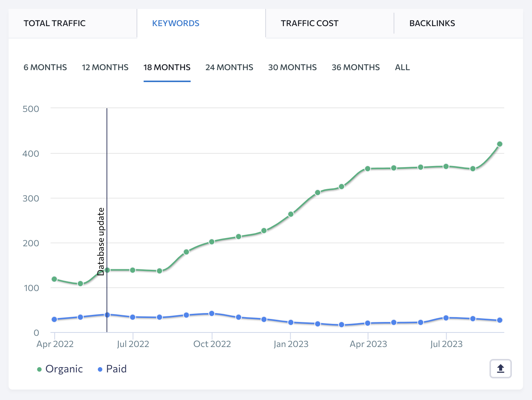Screen dimensions: 532x400
Task: Click the Organic data point at Oct 2022
Action: pyautogui.click(x=212, y=242)
